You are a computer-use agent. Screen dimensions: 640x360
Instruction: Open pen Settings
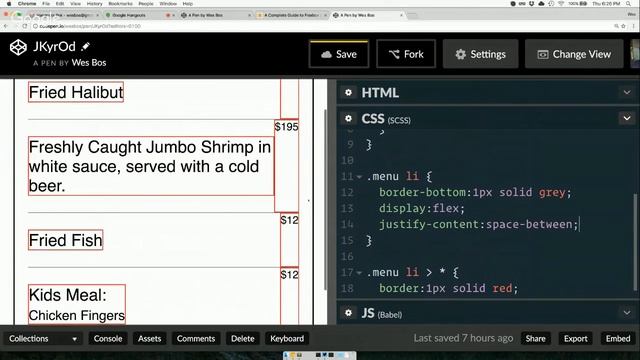click(480, 54)
